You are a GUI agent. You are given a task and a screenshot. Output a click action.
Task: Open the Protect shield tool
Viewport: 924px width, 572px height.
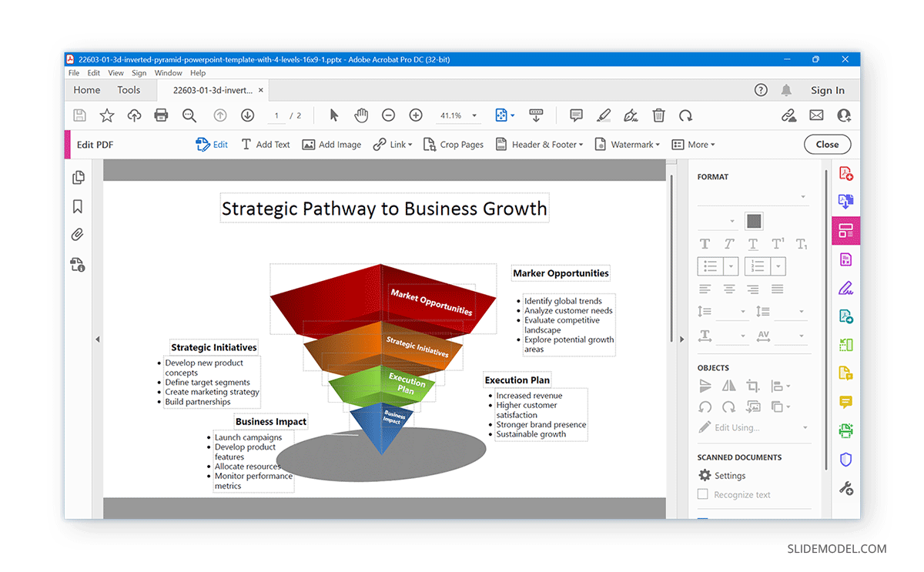pyautogui.click(x=845, y=460)
